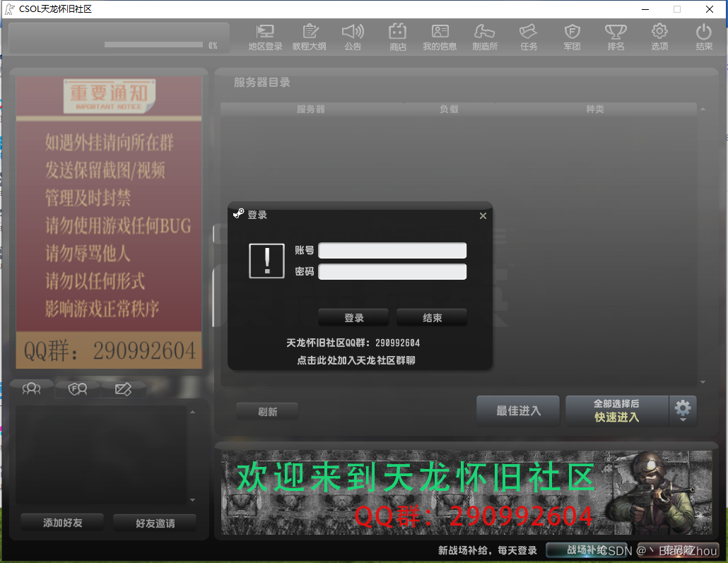Open the 军团 clan panel
Viewport: 728px width, 563px height.
(x=572, y=37)
